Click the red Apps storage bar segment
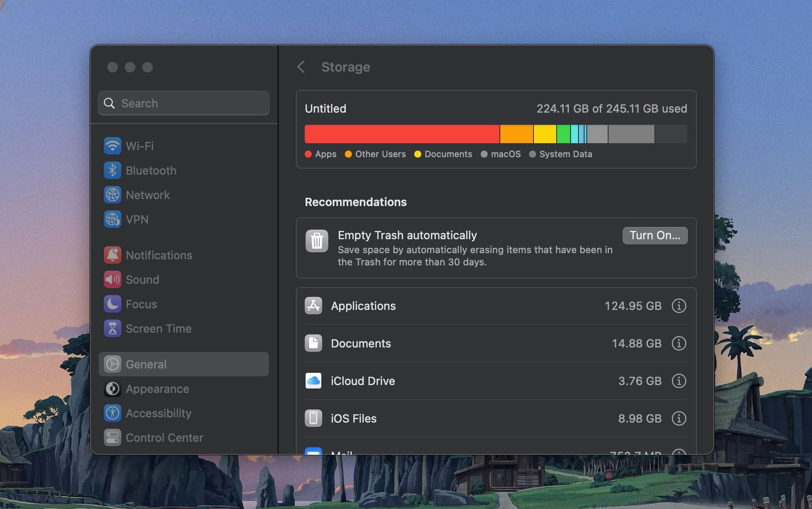812x509 pixels. tap(401, 134)
